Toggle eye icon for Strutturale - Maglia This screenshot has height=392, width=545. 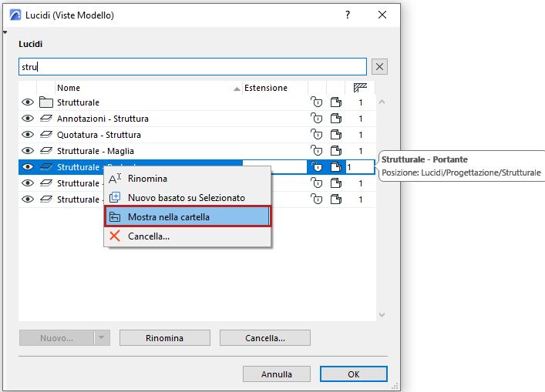[28, 151]
